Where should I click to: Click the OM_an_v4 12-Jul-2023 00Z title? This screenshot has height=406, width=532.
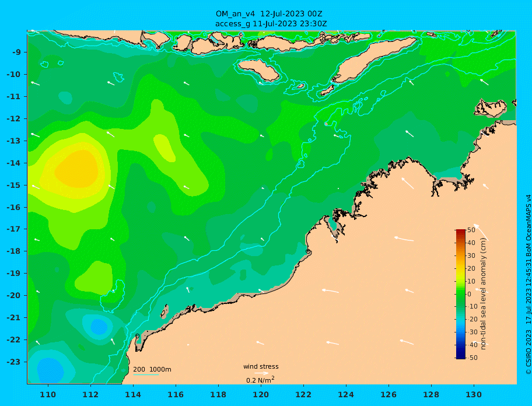[x=269, y=14]
